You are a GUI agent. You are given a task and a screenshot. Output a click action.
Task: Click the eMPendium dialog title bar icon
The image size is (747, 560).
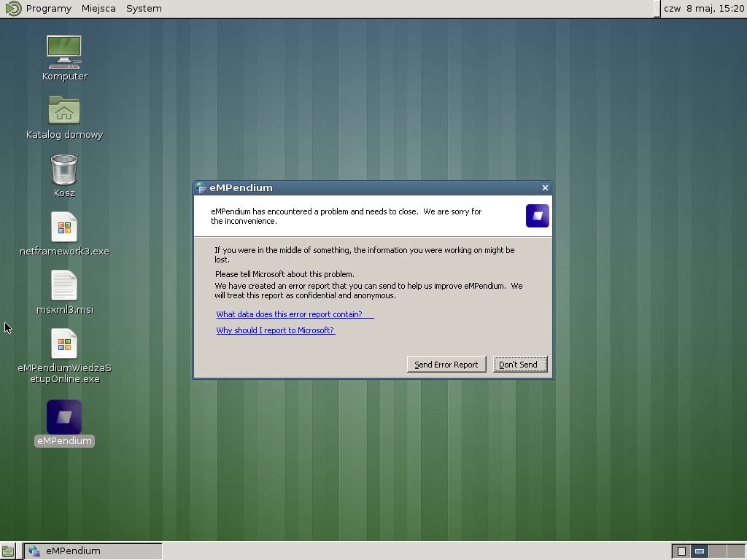tap(201, 187)
